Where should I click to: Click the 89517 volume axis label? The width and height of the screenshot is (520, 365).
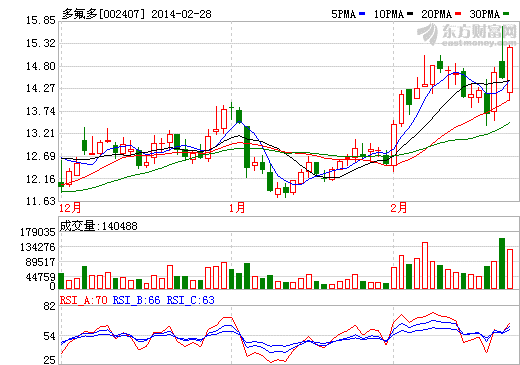pyautogui.click(x=40, y=262)
